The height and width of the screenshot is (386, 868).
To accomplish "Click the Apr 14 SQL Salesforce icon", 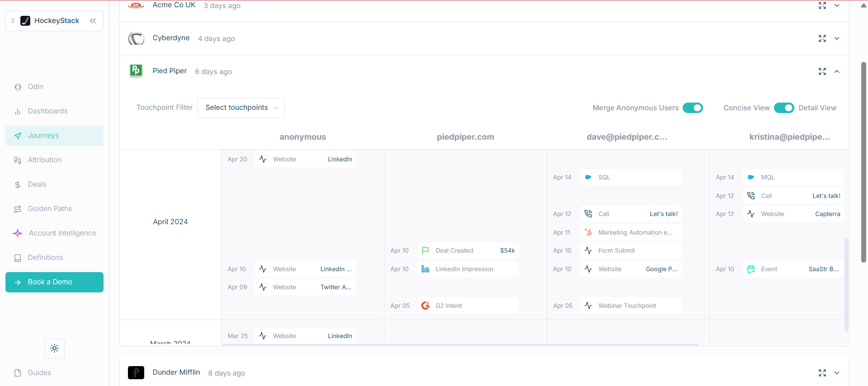I will pos(588,177).
